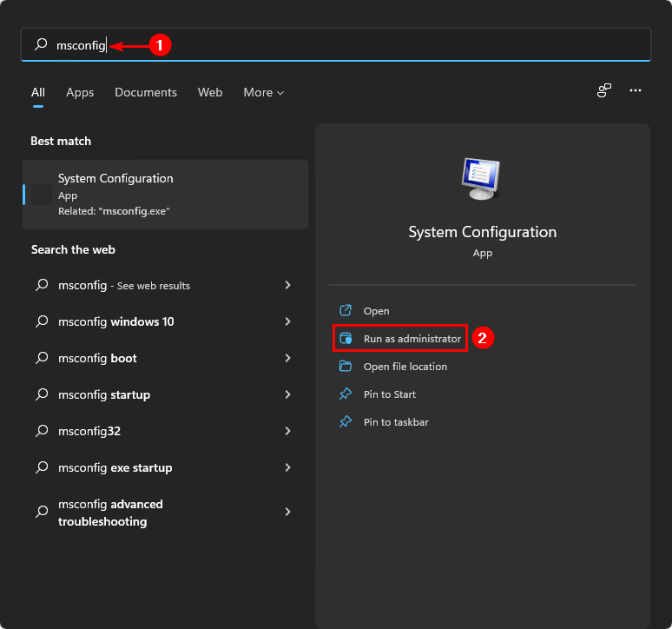Click the pin icon beside Pin to Start
This screenshot has width=672, height=629.
click(x=346, y=394)
